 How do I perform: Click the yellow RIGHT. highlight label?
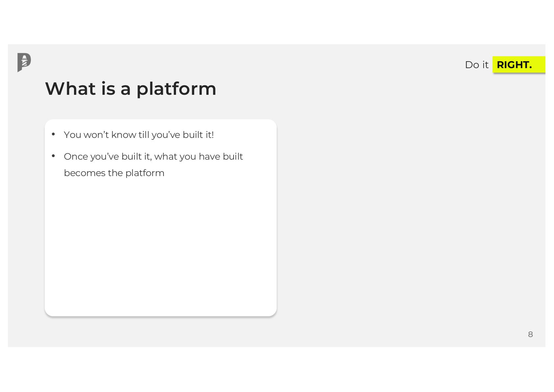[518, 65]
